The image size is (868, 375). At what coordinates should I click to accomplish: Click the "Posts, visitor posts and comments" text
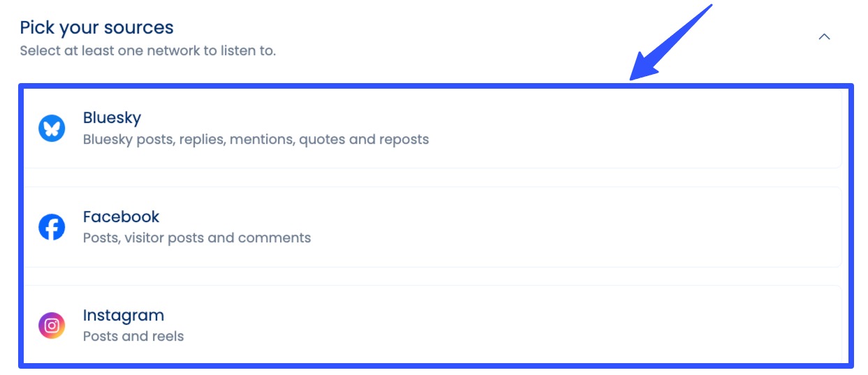tap(196, 237)
